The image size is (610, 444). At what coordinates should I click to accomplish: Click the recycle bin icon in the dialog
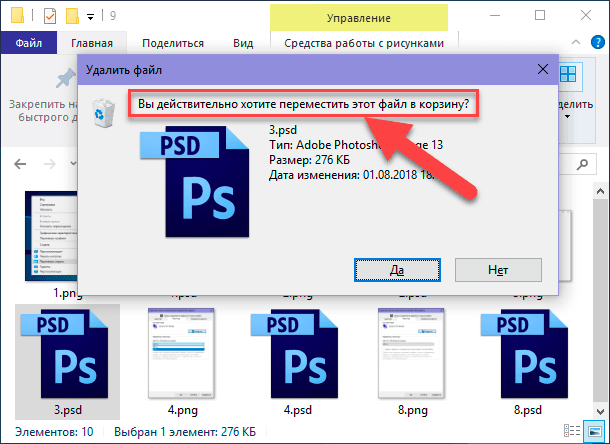[103, 113]
